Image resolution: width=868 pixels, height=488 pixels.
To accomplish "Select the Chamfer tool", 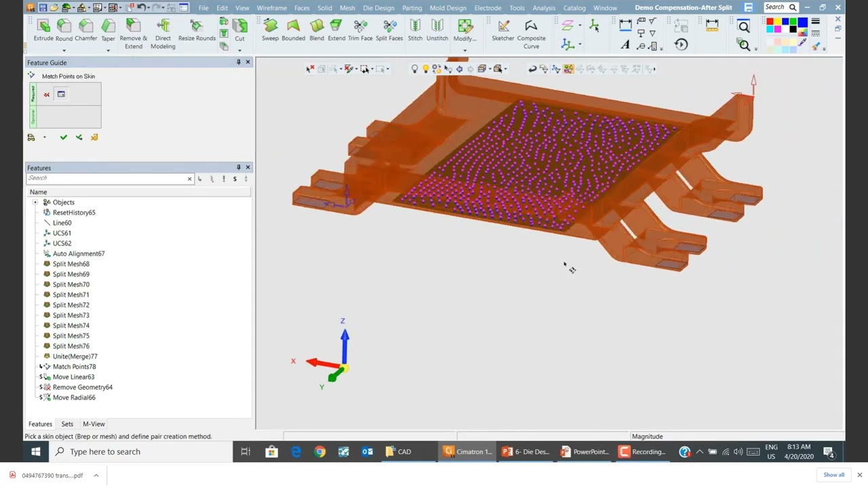I will 85,31.
